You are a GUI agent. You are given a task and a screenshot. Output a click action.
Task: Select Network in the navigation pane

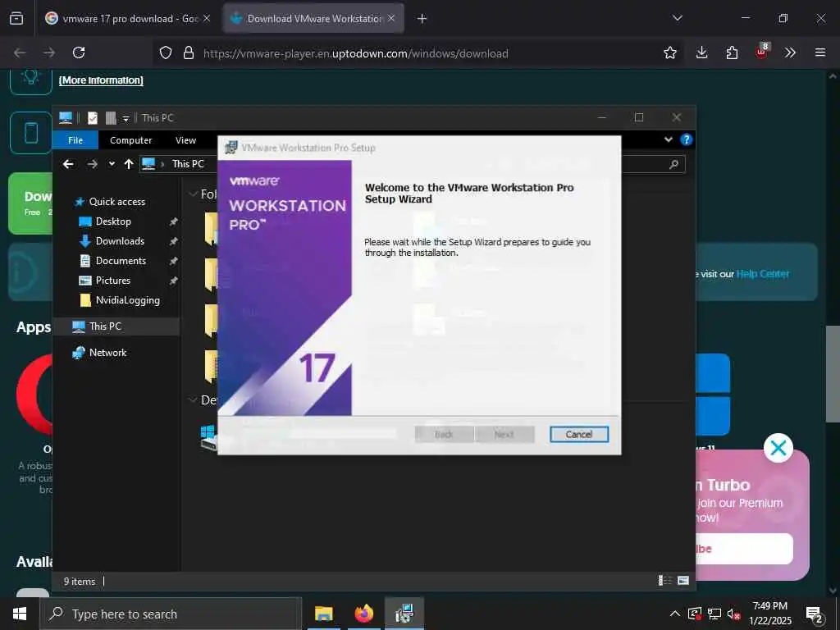click(107, 353)
